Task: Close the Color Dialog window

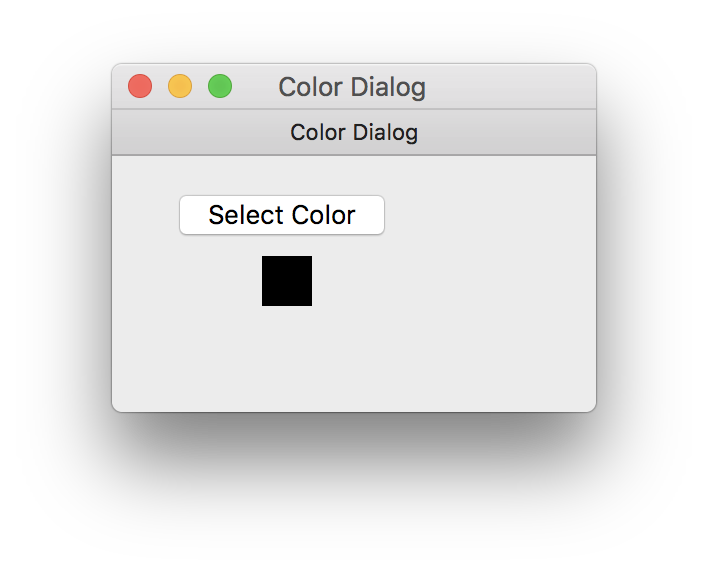Action: coord(140,87)
